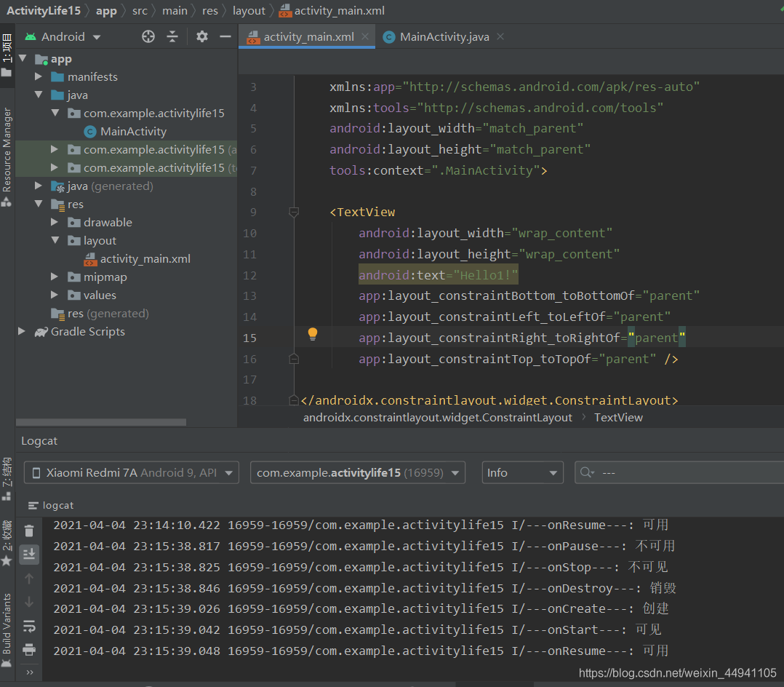This screenshot has width=784, height=687.
Task: Click the print icon in logcat toolbar
Action: (29, 649)
